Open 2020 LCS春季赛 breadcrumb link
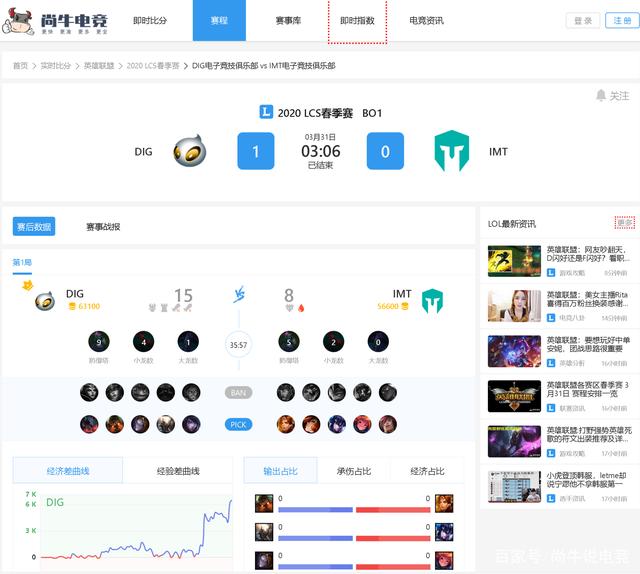Screen dimensions: 640x574 pos(153,66)
